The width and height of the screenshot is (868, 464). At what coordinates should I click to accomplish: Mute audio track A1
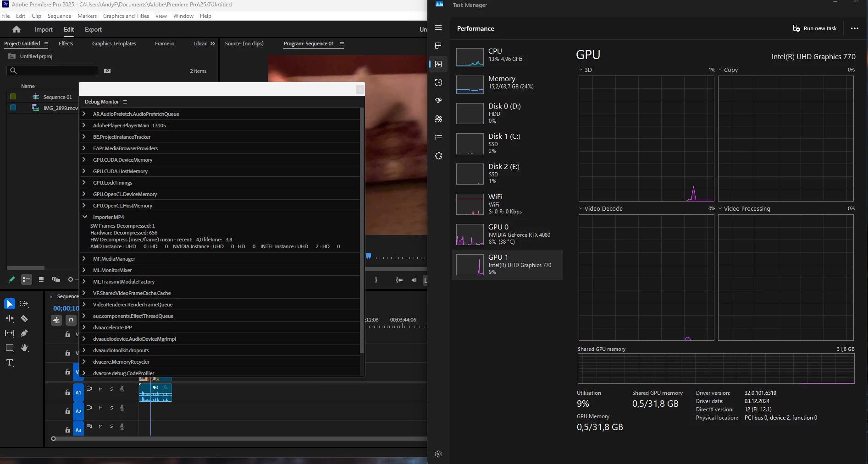100,389
